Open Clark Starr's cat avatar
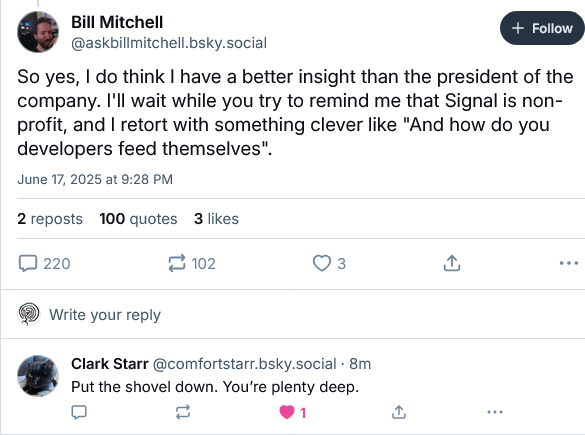 click(x=38, y=376)
